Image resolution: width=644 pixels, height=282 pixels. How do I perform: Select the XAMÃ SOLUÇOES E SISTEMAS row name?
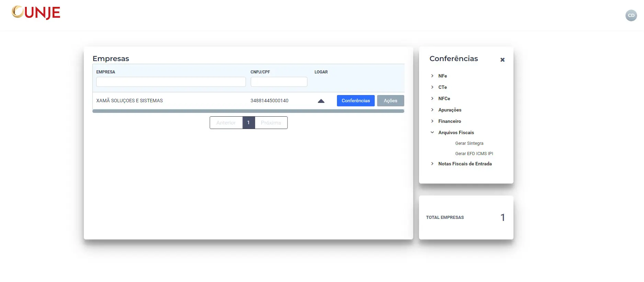(x=129, y=101)
